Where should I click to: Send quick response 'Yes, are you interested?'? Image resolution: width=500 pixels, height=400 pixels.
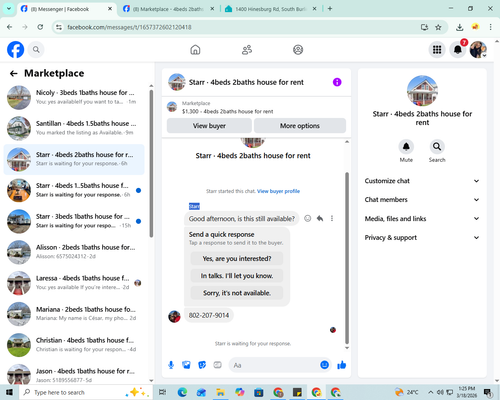click(237, 258)
